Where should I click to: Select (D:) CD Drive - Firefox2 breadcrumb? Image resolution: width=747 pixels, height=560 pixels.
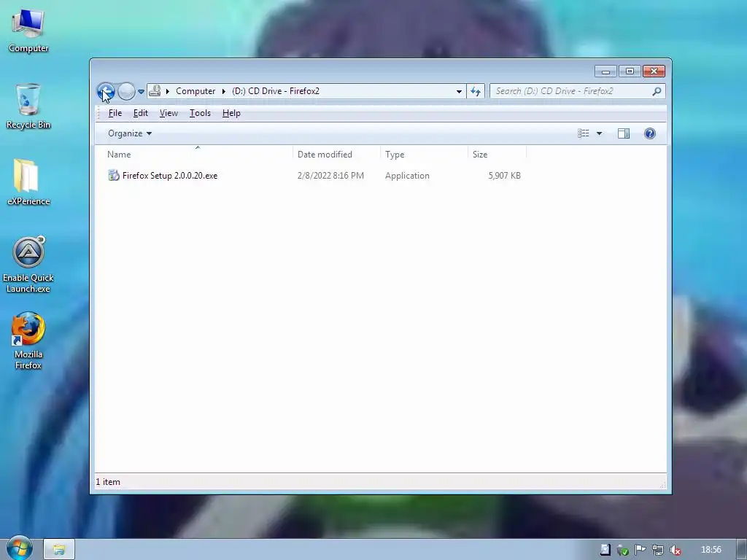(x=275, y=91)
